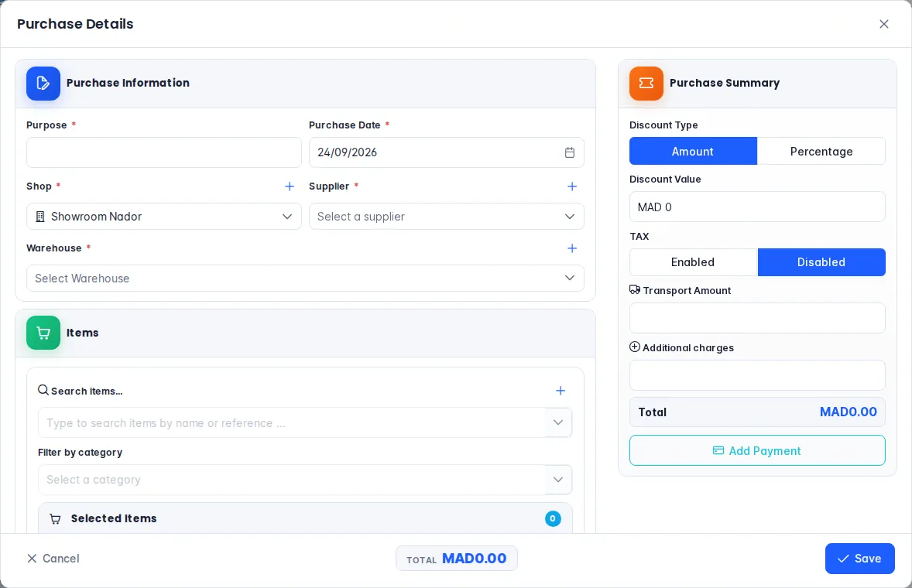Click the Selected Items heading
Image resolution: width=912 pixels, height=588 pixels.
[x=114, y=518]
